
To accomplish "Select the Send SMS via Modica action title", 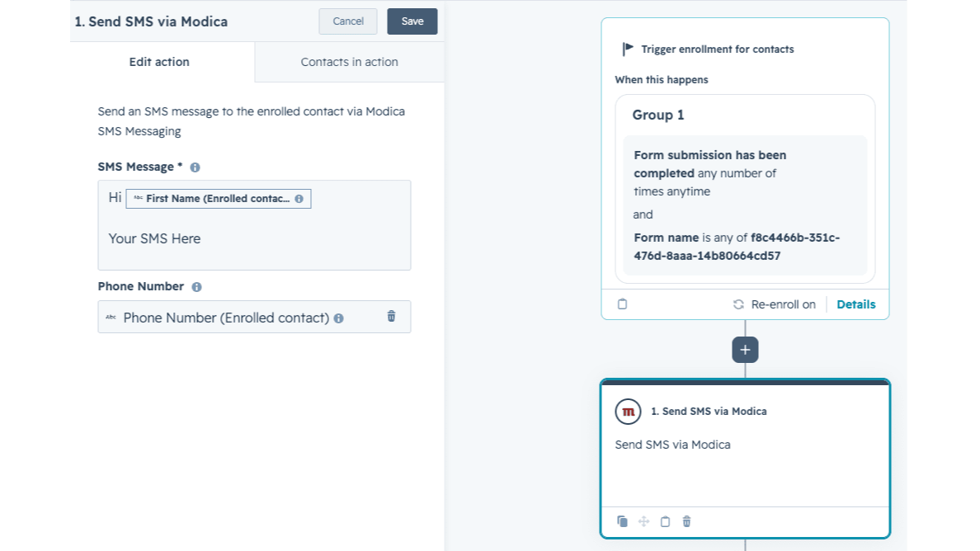I will pos(709,411).
